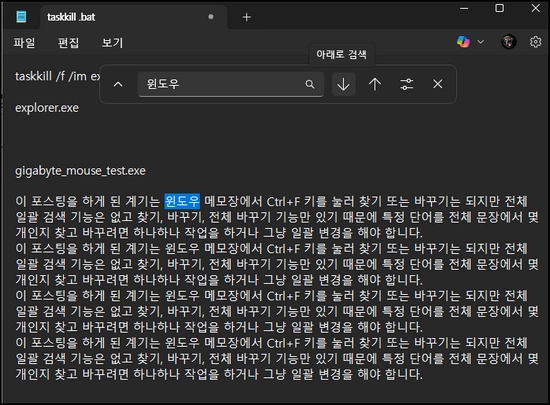Click the unsaved dot on taskkill .bat tab

tap(211, 16)
